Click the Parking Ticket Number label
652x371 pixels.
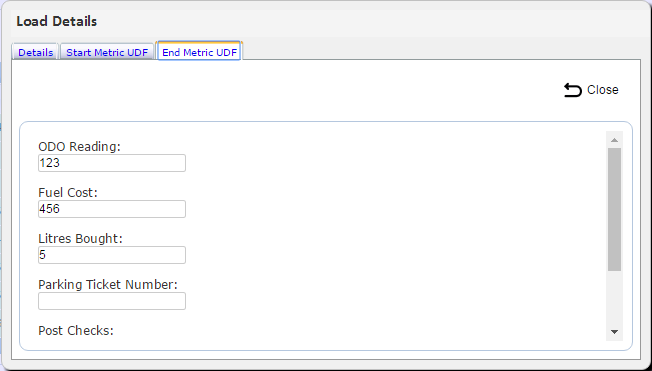point(108,285)
